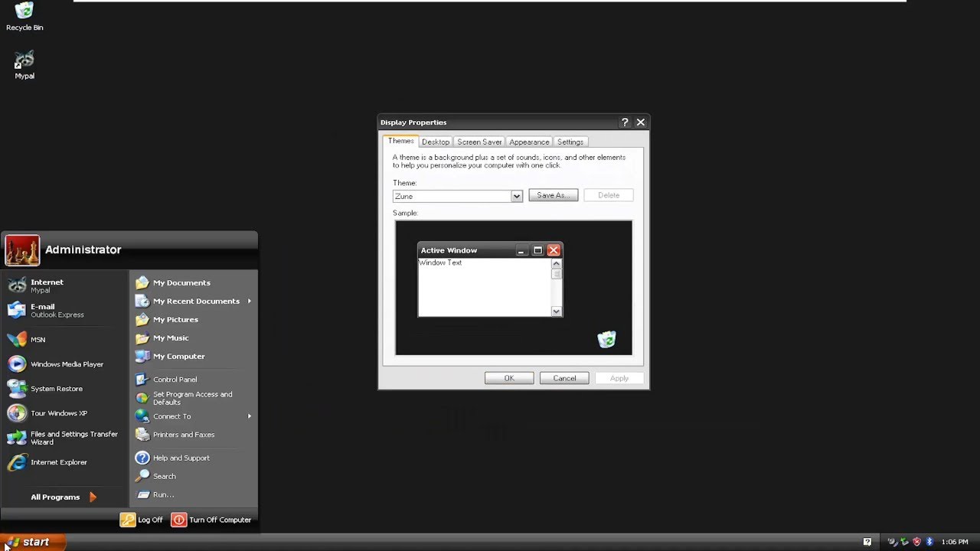Viewport: 980px width, 551px height.
Task: Click the sample Active Window preview title
Action: click(449, 250)
